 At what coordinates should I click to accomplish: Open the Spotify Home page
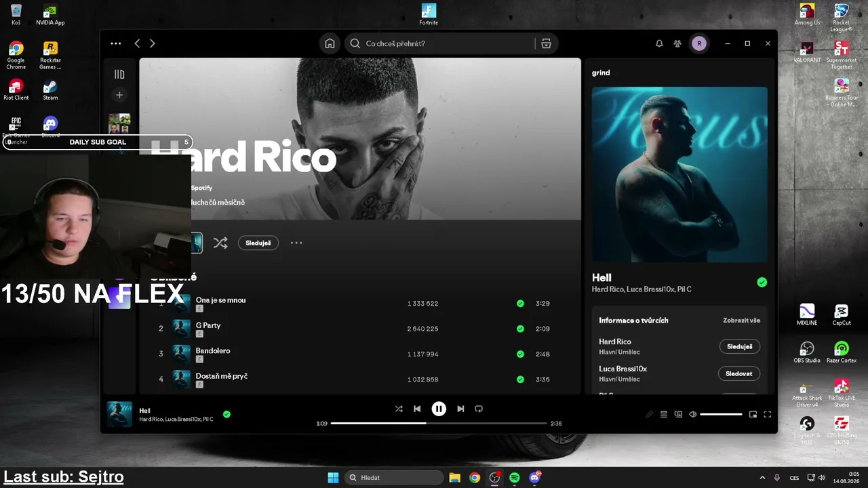(330, 43)
